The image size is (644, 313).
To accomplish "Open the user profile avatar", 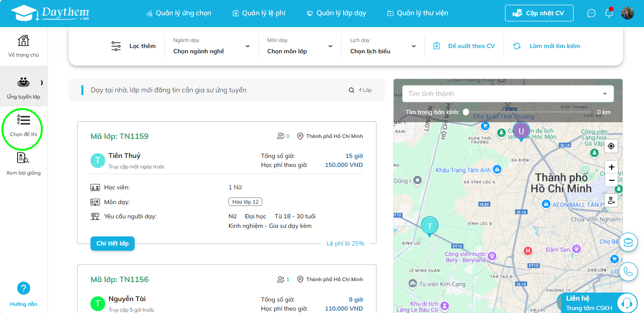I will [627, 13].
